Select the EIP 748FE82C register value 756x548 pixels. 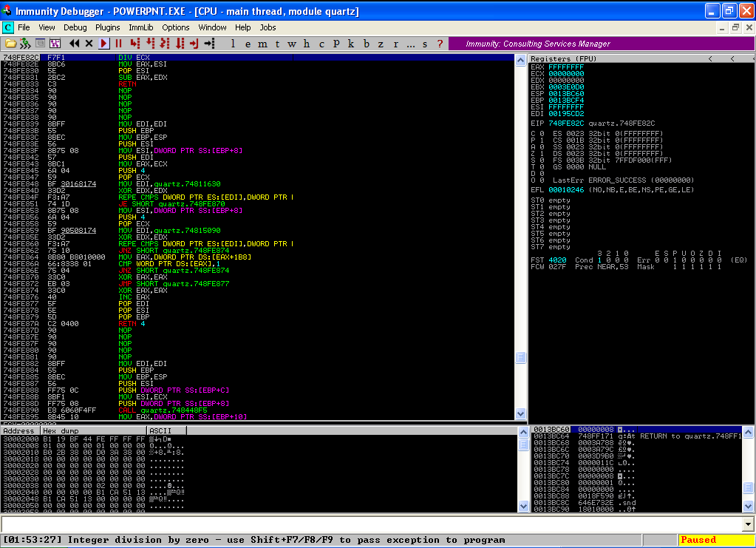[x=566, y=124]
